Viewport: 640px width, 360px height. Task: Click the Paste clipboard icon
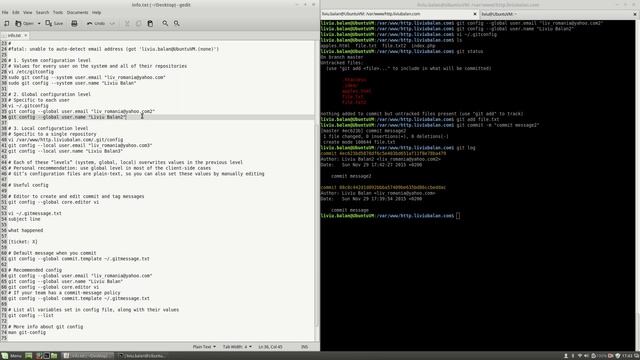tap(150, 24)
